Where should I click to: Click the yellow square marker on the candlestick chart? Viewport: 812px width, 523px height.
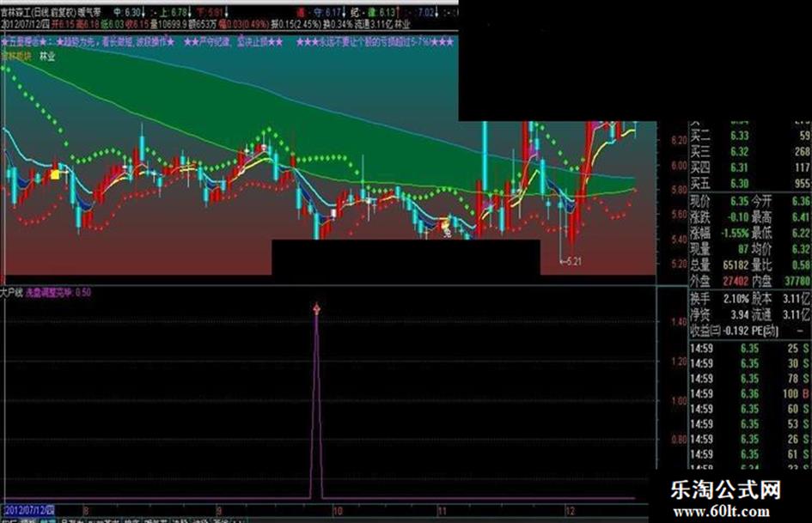55,174
